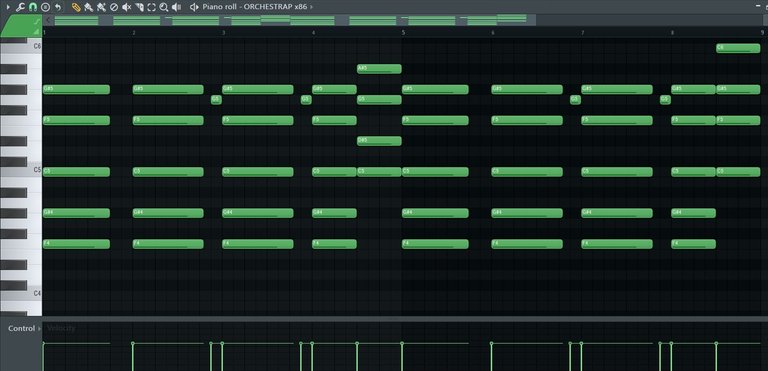The width and height of the screenshot is (768, 371).
Task: Click bar 3 on the timeline ruler
Action: (x=224, y=33)
